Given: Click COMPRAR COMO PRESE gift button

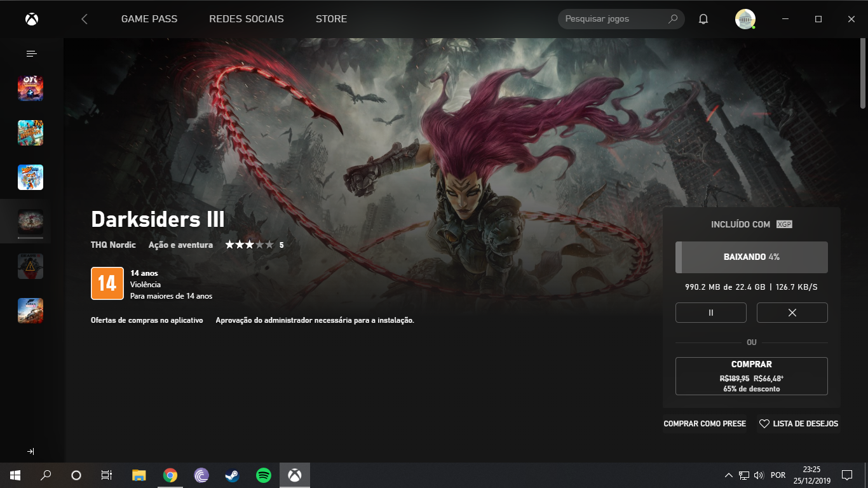Looking at the screenshot, I should [705, 424].
